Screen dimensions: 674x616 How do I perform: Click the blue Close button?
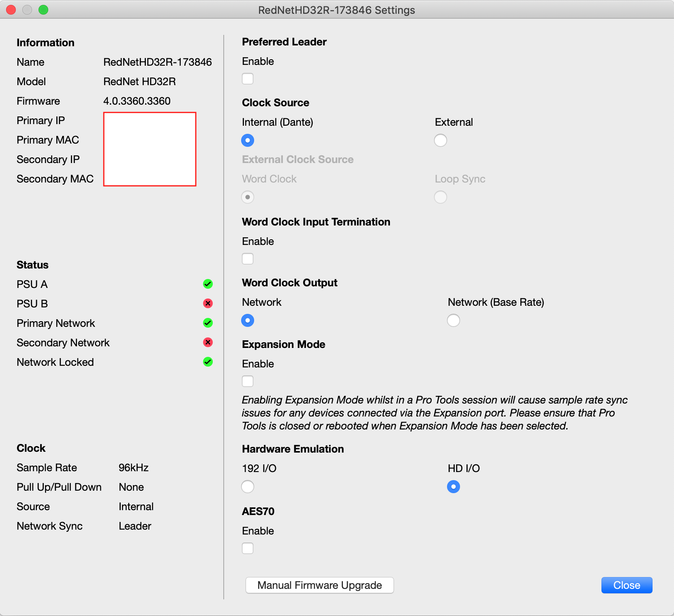pos(627,585)
